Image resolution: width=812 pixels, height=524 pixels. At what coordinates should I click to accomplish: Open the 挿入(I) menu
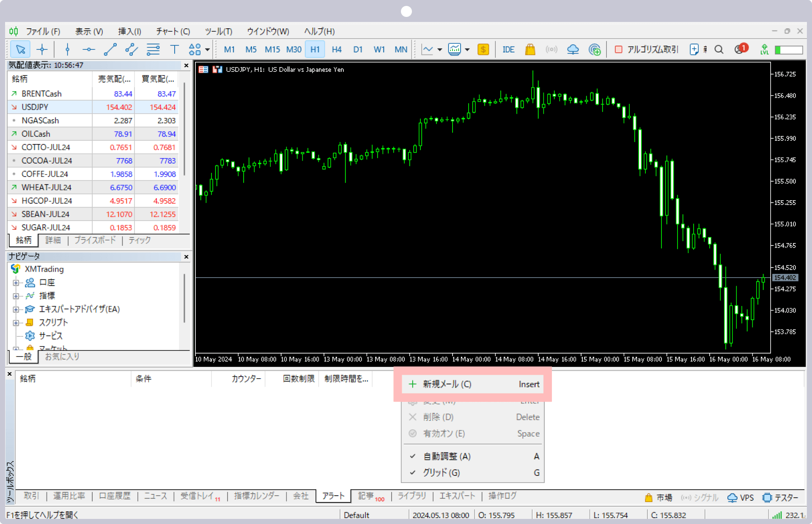click(129, 31)
